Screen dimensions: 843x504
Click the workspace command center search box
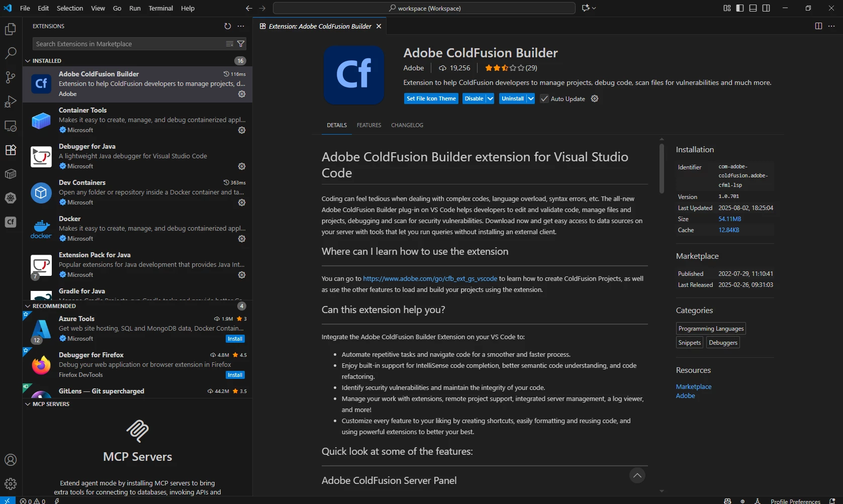[x=424, y=8]
